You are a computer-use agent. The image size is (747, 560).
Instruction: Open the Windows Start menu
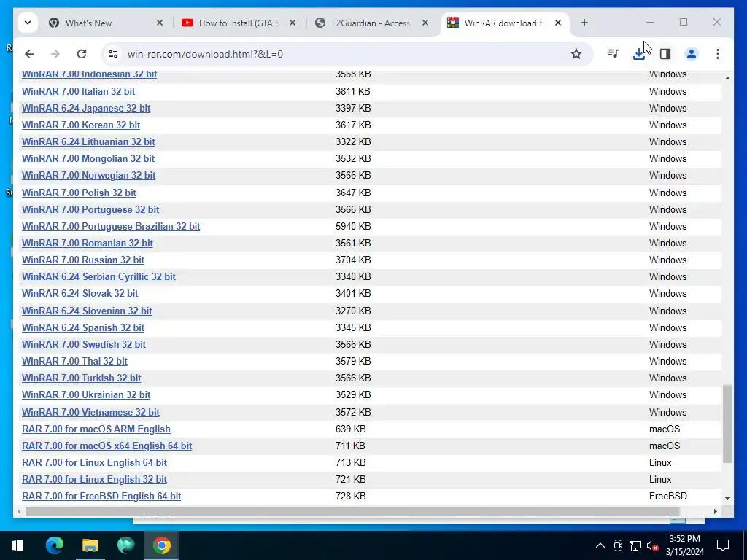pyautogui.click(x=18, y=545)
